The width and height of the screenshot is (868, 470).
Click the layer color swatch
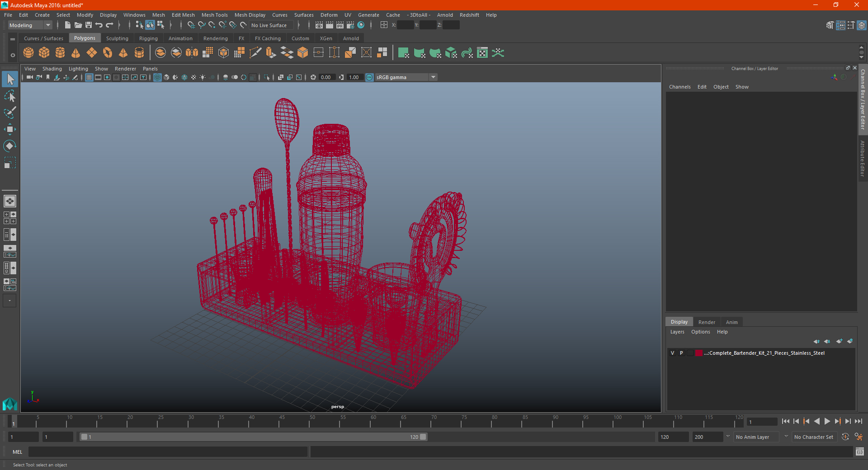coord(699,353)
